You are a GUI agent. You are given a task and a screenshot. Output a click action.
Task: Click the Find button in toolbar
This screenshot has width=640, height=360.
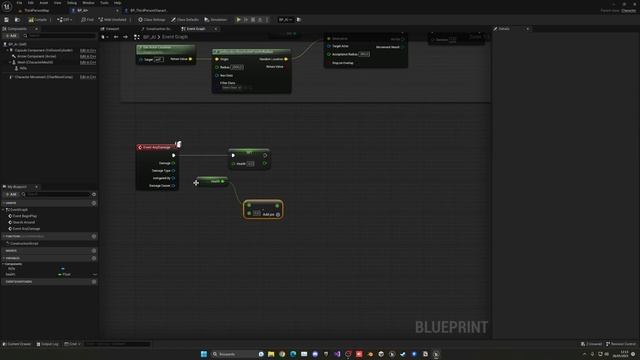click(x=87, y=20)
